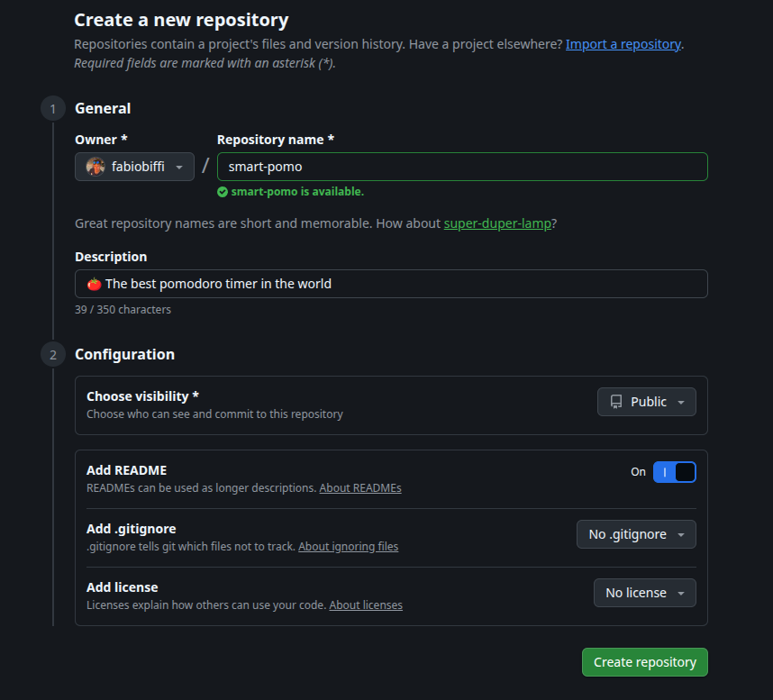This screenshot has width=773, height=700.
Task: Click the step 1 General circle marker
Action: tap(52, 109)
